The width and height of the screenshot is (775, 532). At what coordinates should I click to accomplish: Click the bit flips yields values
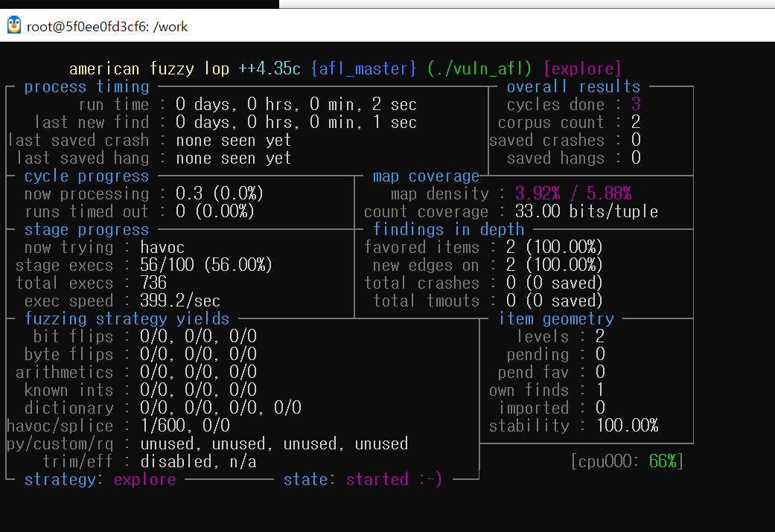[198, 337]
